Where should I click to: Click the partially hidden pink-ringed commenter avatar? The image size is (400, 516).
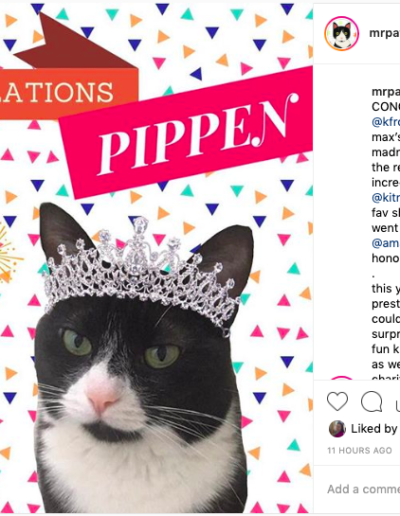point(341,378)
